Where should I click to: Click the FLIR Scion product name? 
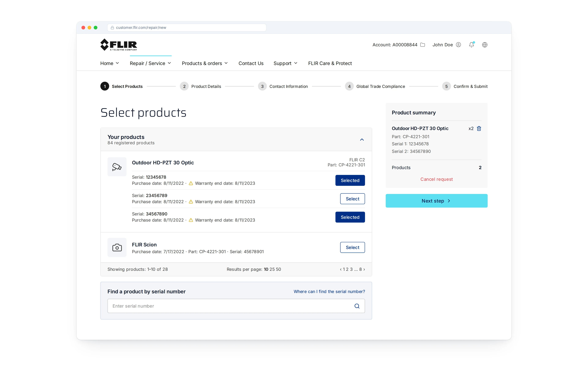pos(144,245)
